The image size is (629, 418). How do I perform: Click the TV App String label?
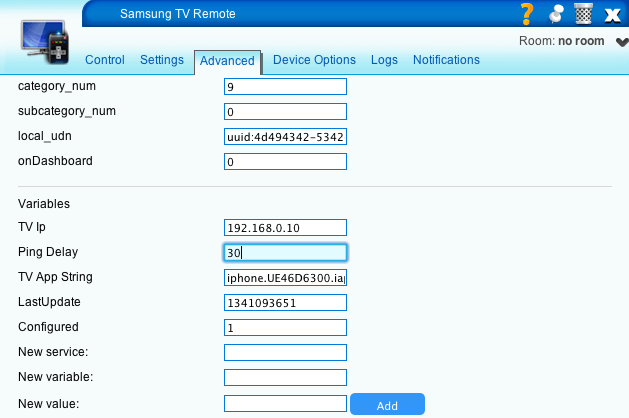point(55,277)
